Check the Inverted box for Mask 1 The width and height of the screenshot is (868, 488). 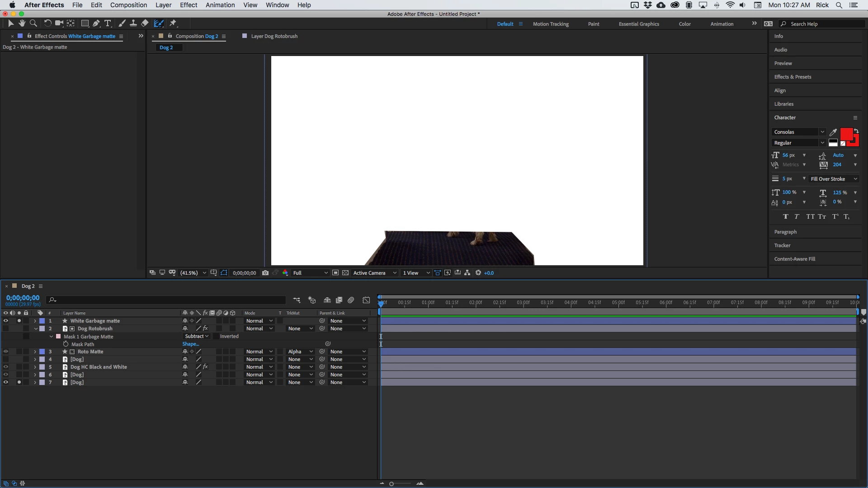point(216,336)
